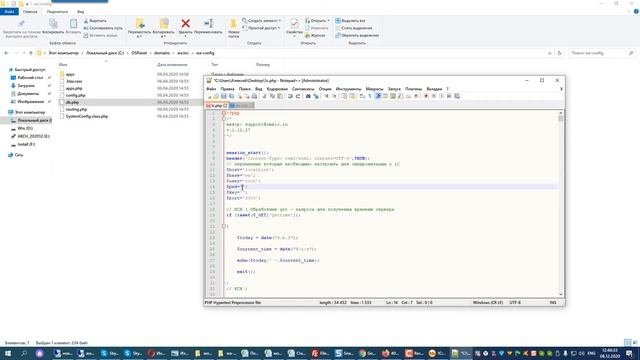Open the Notepad++ 'Синтаксисы' menu
The image size is (640, 360).
pyautogui.click(x=303, y=89)
